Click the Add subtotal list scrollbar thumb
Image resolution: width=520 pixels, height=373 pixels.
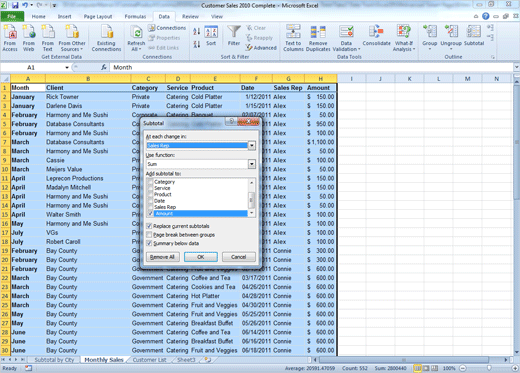click(x=251, y=200)
